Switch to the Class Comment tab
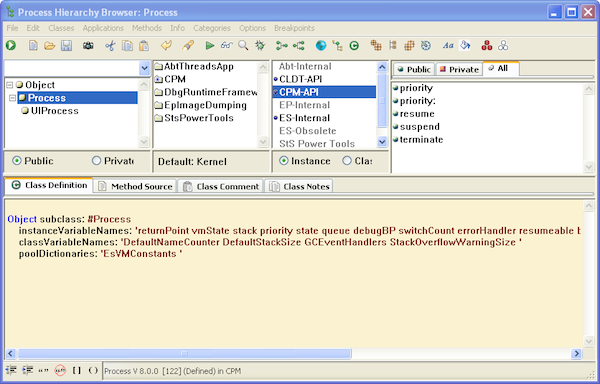This screenshot has height=384, width=600. [221, 186]
